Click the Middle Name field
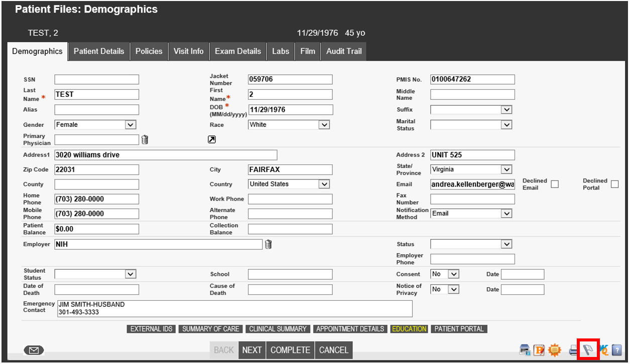 [473, 94]
